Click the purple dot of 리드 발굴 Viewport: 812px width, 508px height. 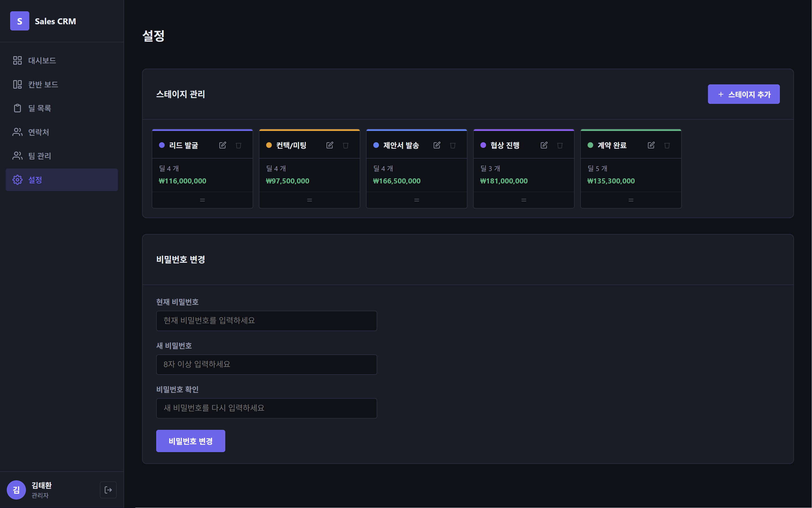tap(162, 145)
